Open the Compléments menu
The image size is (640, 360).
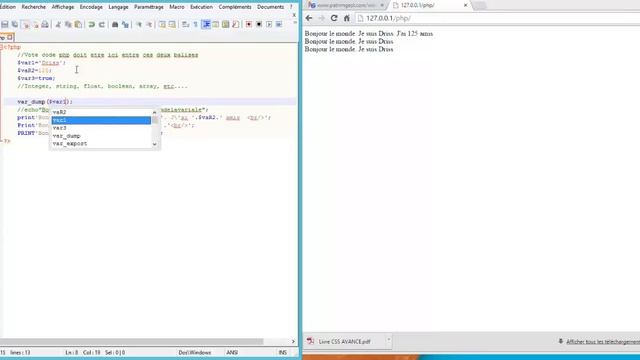[x=235, y=7]
